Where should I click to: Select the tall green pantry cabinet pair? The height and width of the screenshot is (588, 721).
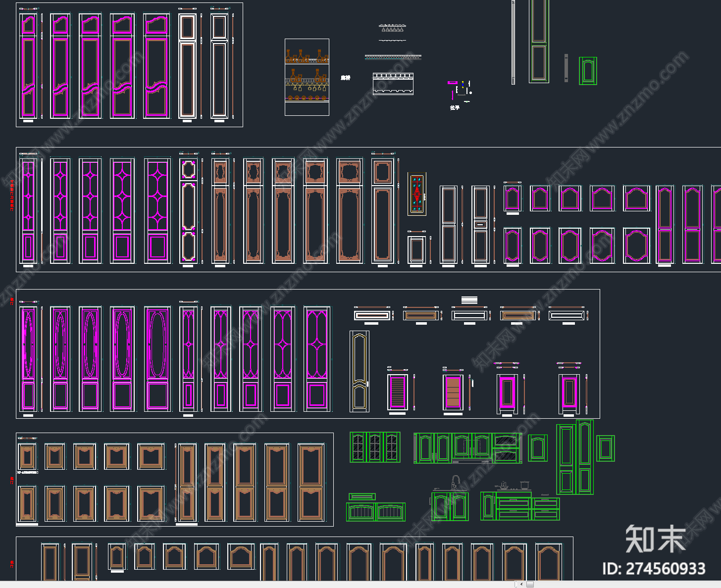click(x=575, y=458)
